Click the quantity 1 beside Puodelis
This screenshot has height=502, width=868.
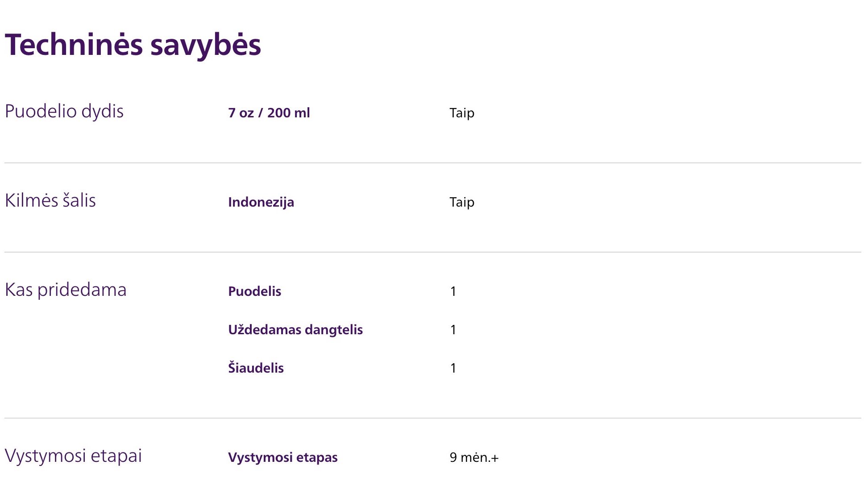(453, 291)
